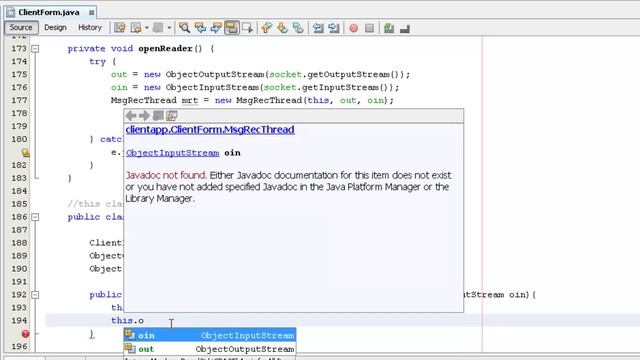Screen dimensions: 640x360
Task: Stop macro recording with the gray square
Action: click(369, 28)
